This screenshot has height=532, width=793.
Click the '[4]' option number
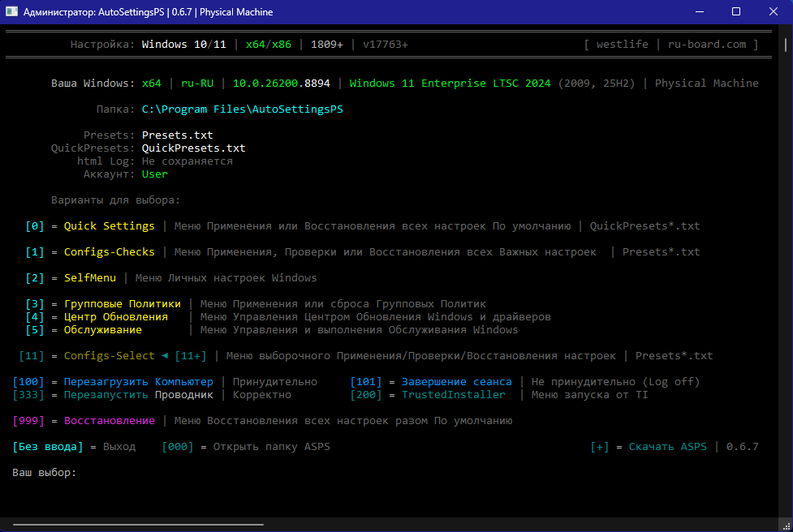click(34, 317)
